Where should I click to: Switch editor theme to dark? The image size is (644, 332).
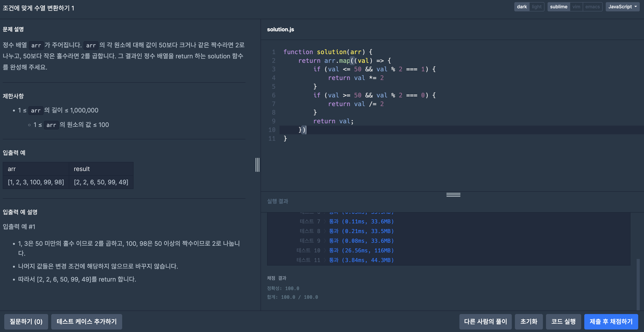click(x=521, y=7)
